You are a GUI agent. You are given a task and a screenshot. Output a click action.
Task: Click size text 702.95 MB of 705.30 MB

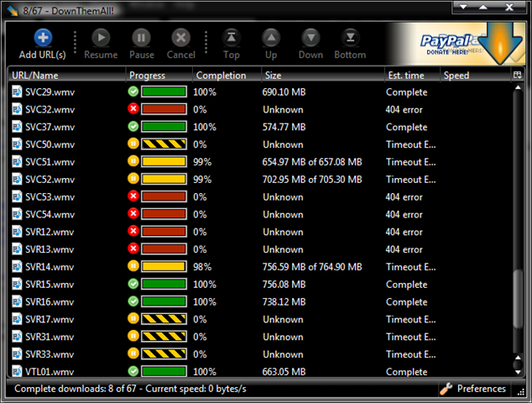click(x=312, y=180)
